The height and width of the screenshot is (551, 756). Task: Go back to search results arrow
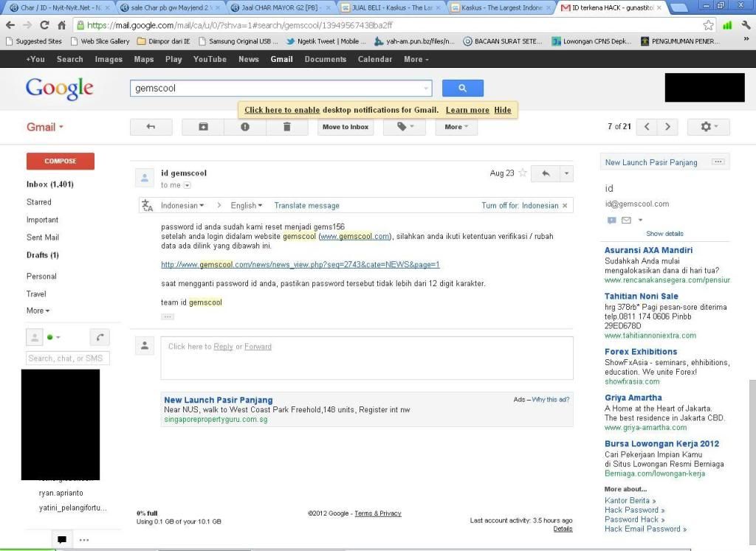(151, 127)
